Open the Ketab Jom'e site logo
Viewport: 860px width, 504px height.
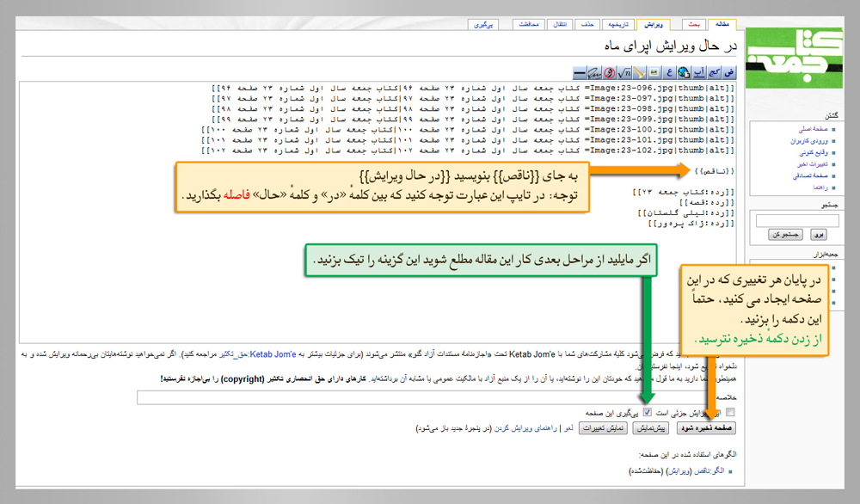coord(794,58)
